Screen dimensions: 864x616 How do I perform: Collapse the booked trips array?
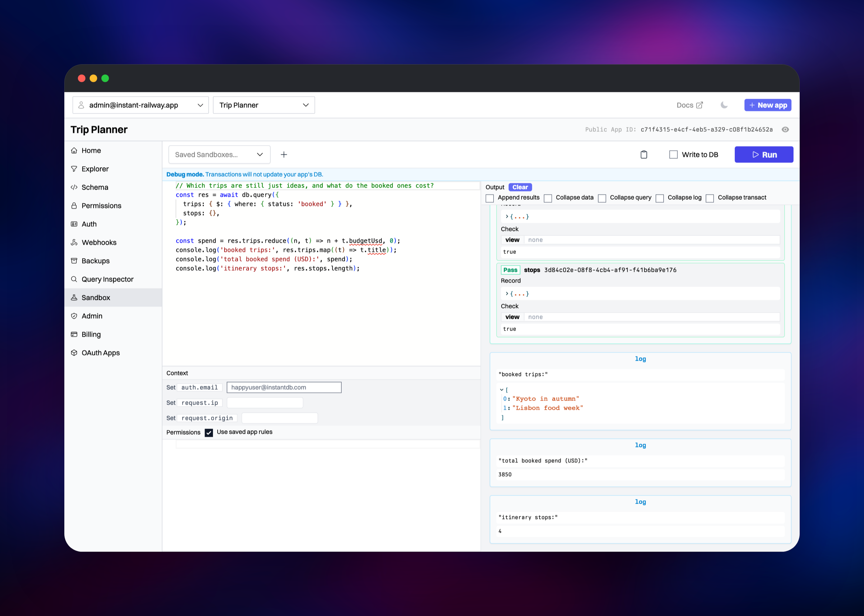point(502,389)
